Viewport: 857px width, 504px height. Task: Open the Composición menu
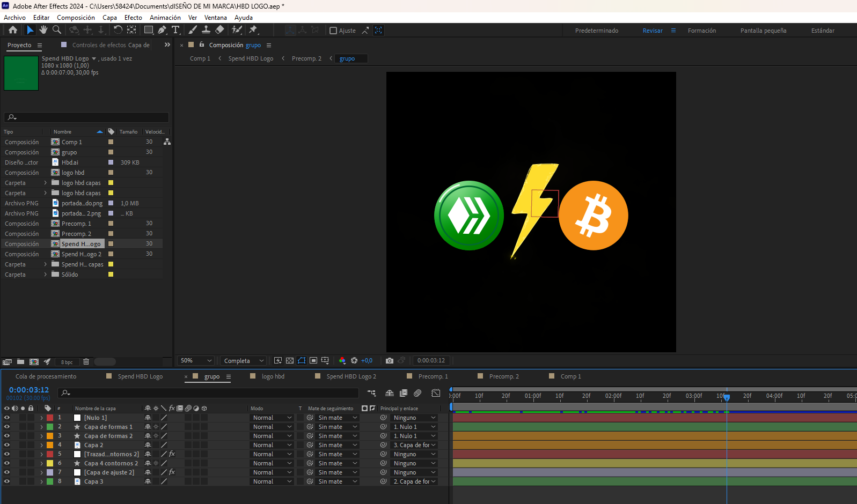click(76, 18)
